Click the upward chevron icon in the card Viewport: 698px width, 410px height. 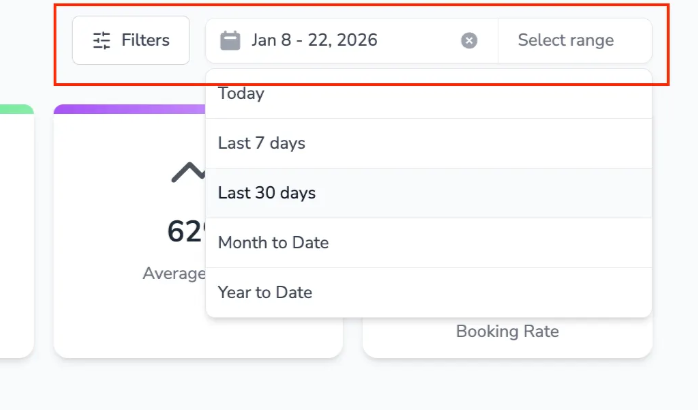click(x=187, y=173)
